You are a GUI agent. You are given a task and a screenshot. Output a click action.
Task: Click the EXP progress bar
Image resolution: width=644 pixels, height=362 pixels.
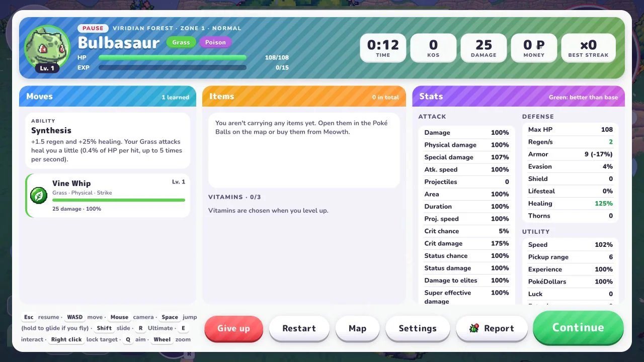[x=173, y=67]
